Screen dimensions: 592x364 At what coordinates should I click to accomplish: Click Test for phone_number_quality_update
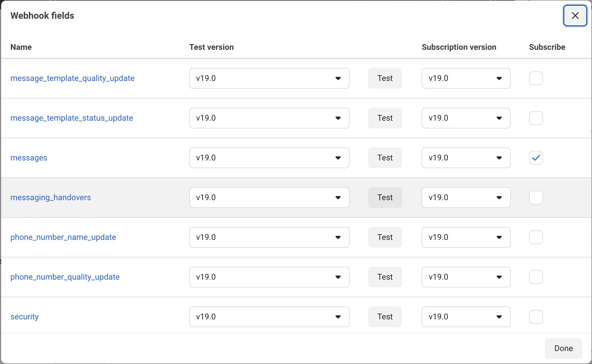coord(385,277)
